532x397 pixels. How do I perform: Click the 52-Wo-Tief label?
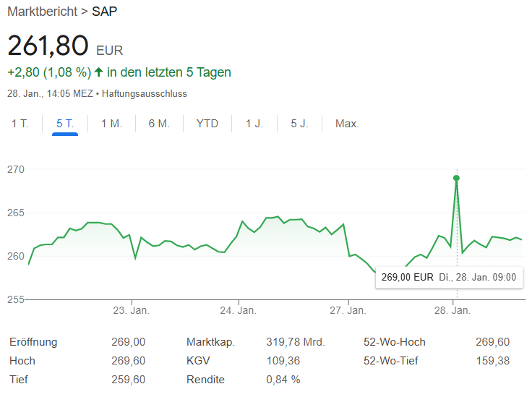[x=391, y=361]
